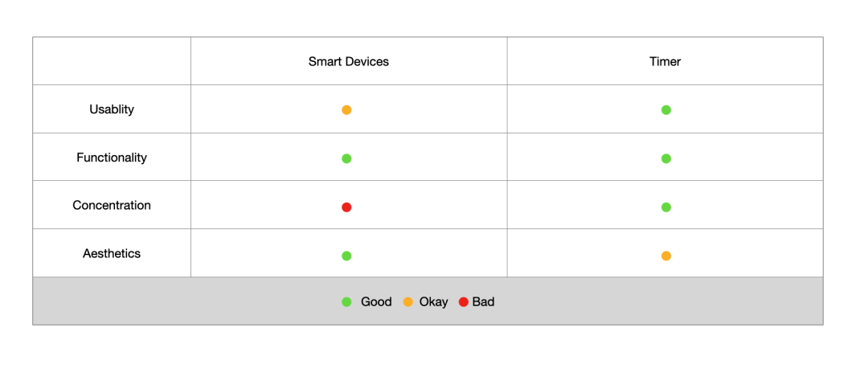
Task: Click the "Functionality" row label
Action: (x=112, y=158)
